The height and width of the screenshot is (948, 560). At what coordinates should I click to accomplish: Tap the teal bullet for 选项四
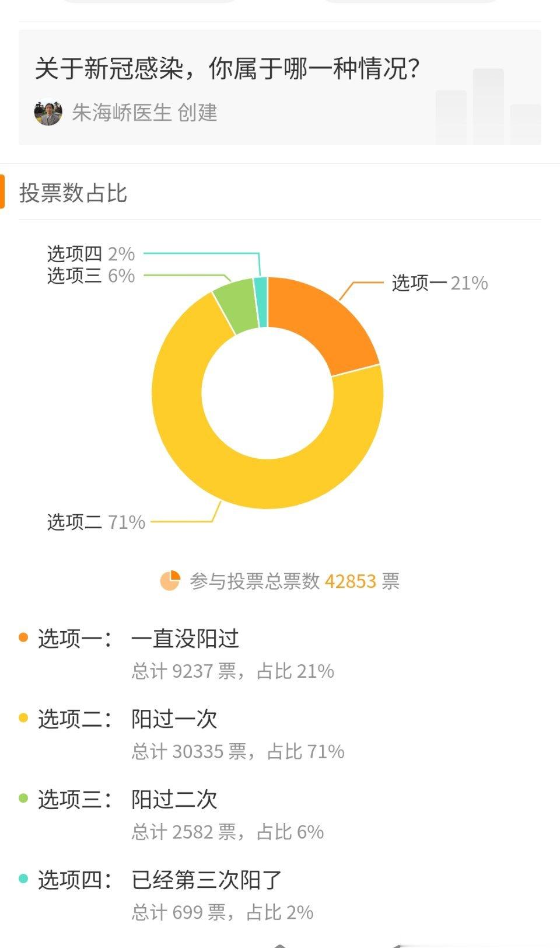pos(23,879)
